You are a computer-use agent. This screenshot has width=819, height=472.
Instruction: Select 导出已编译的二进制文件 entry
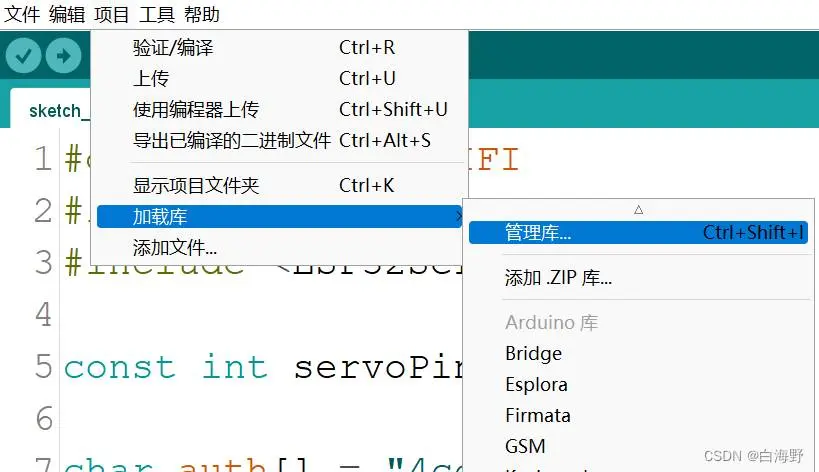(x=279, y=140)
